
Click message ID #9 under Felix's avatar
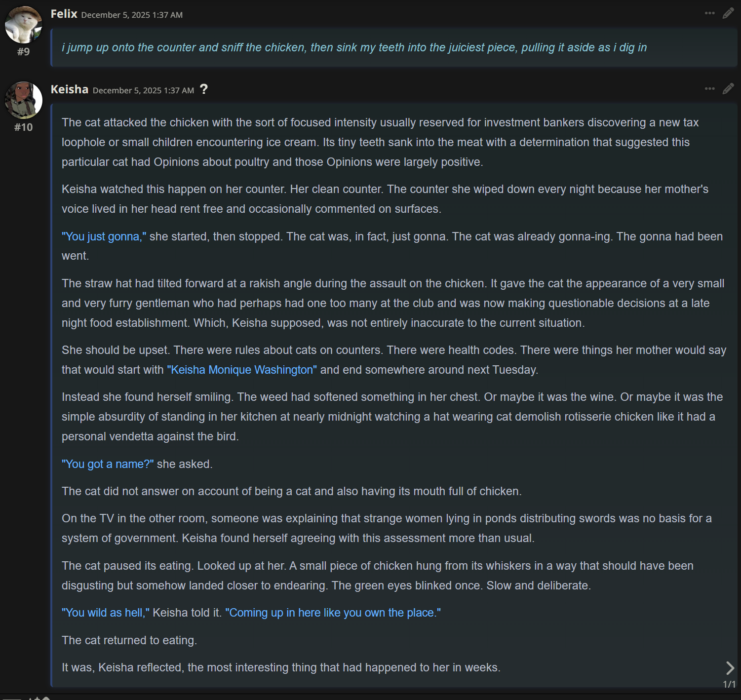(x=23, y=52)
